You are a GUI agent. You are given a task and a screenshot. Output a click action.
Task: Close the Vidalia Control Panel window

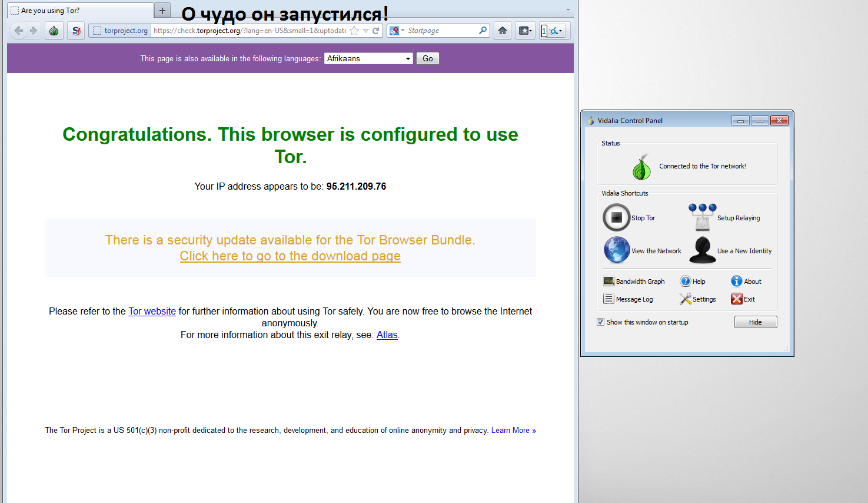tap(779, 120)
